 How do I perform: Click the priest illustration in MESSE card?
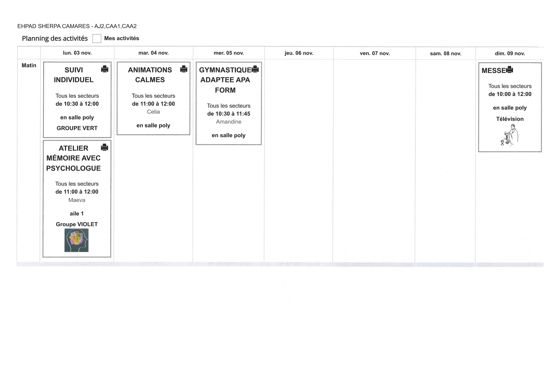[509, 135]
